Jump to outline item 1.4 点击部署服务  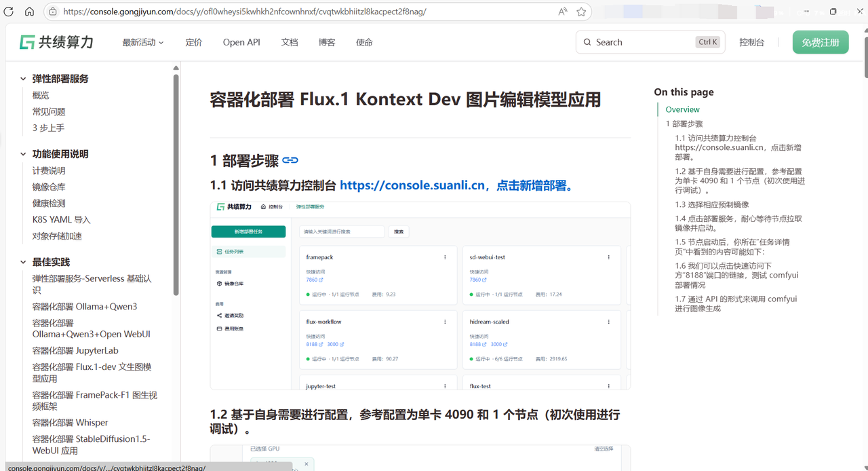(738, 223)
